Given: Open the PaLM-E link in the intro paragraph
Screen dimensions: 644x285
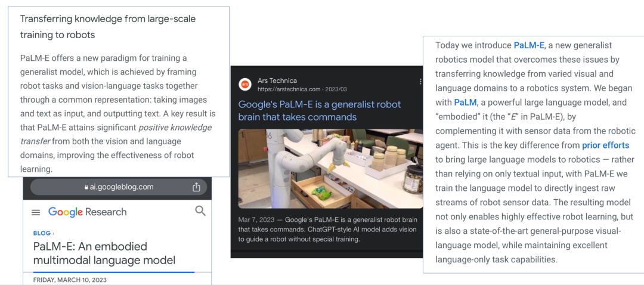Looking at the screenshot, I should click(529, 45).
